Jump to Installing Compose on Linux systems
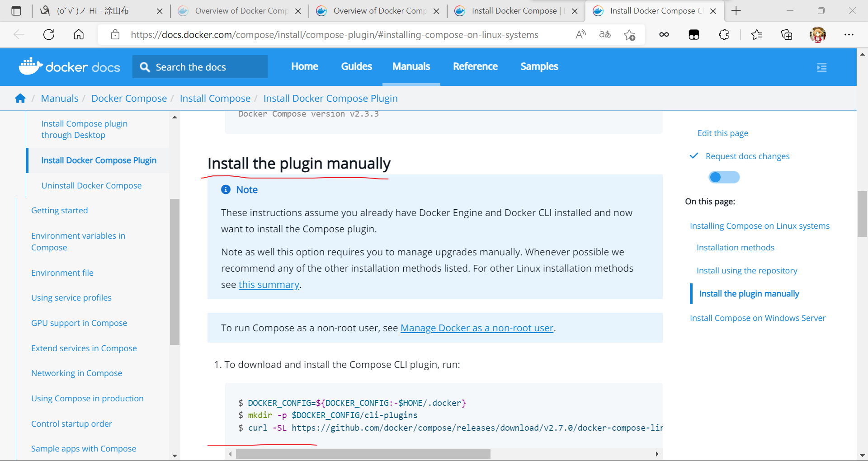Screen dimensions: 868x461 (759, 226)
